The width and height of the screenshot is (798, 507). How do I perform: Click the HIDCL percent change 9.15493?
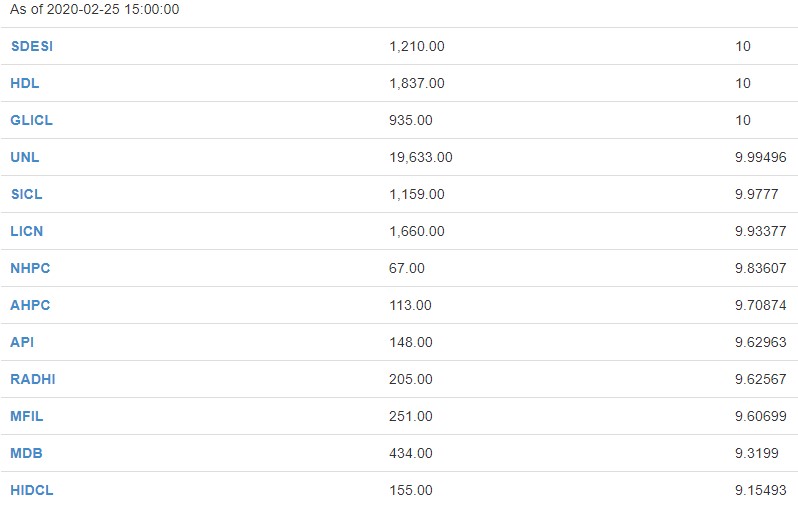click(x=759, y=490)
